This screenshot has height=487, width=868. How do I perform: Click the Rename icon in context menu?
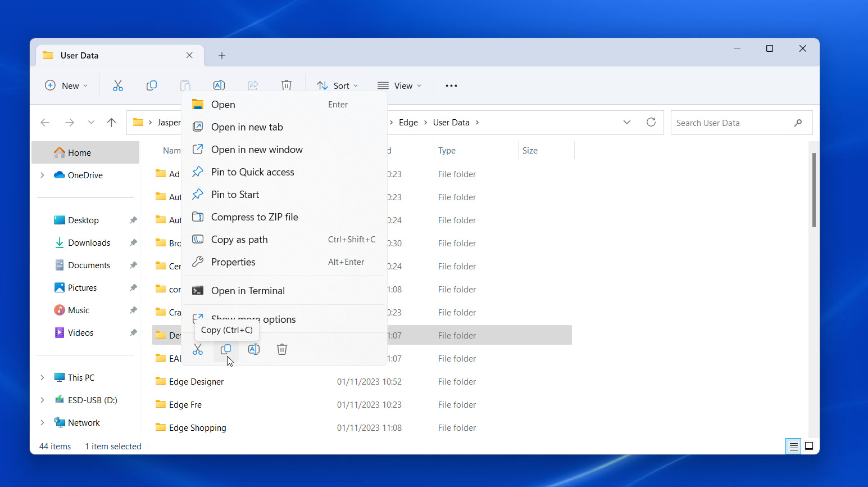tap(254, 349)
